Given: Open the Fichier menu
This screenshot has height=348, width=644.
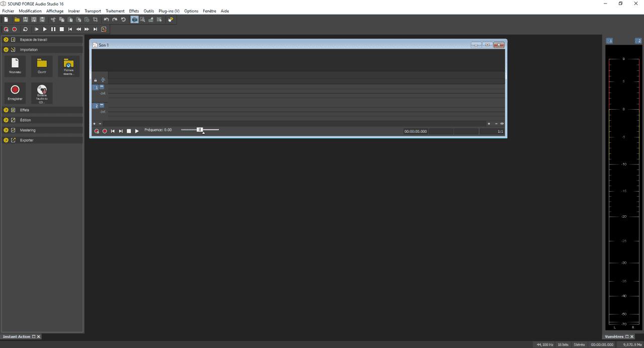Looking at the screenshot, I should click(x=8, y=11).
